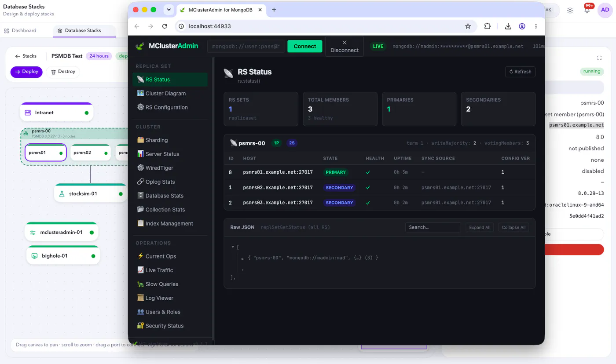This screenshot has width=616, height=364.
Task: Select the Intranet node on canvas
Action: tap(56, 113)
